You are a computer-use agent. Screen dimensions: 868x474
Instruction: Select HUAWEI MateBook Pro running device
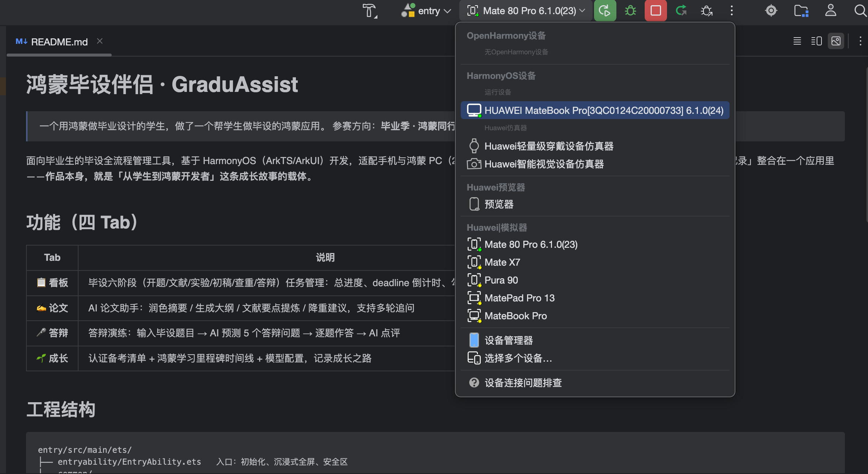point(595,111)
